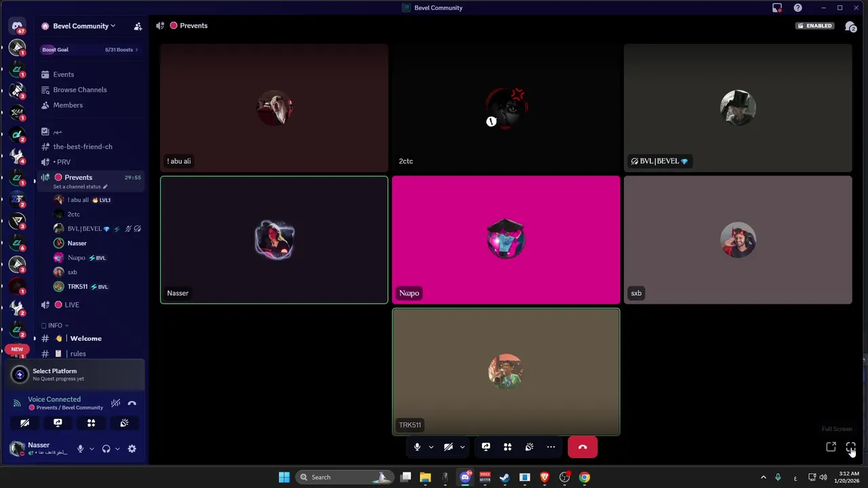The image size is (868, 488).
Task: Open soundboard from voice panel
Action: pos(124,423)
